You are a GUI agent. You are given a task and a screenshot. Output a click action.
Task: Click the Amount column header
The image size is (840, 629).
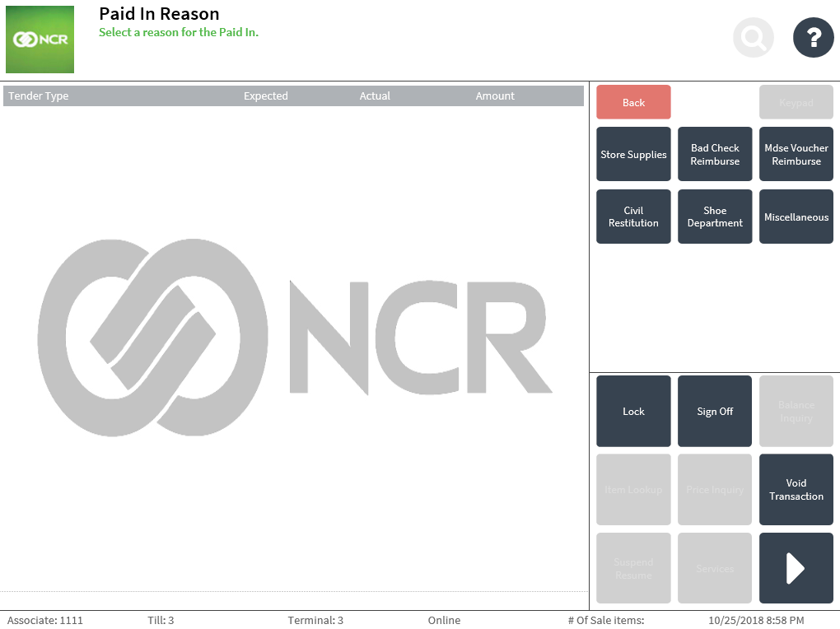[x=495, y=96]
